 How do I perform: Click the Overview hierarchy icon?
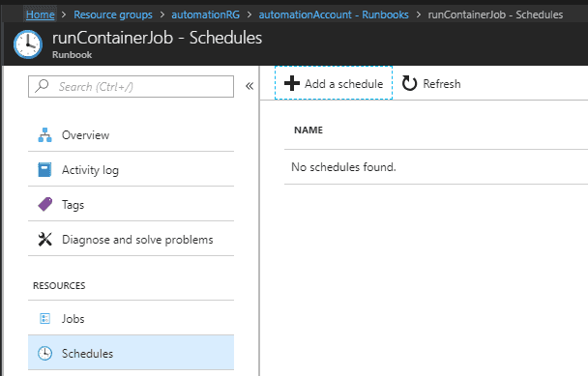tap(45, 135)
